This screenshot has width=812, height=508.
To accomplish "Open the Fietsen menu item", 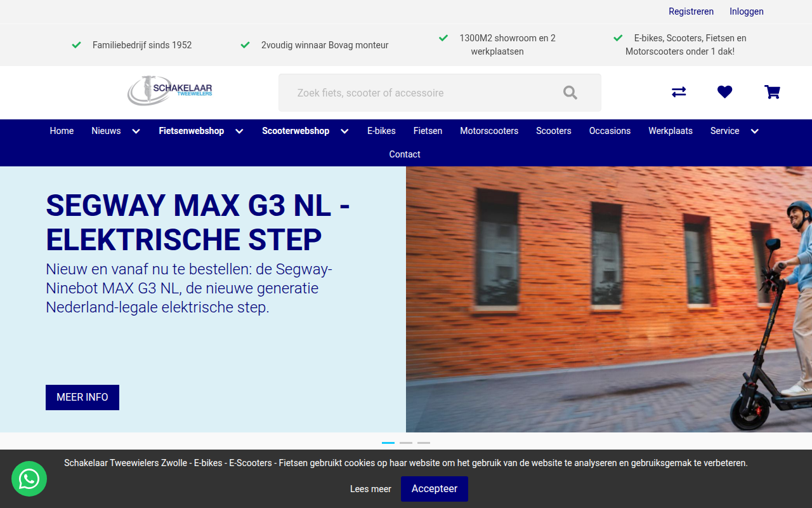I will coord(428,131).
